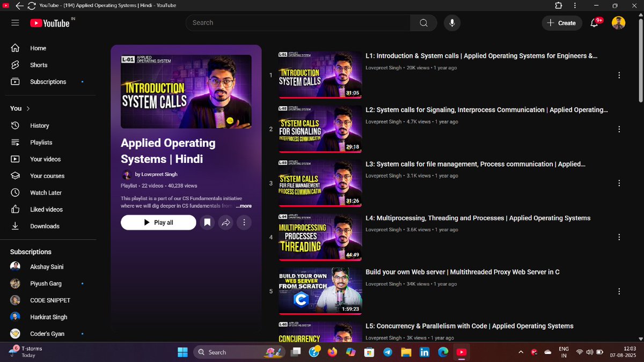Open playlist more options beside share
644x362 pixels.
[x=244, y=222]
